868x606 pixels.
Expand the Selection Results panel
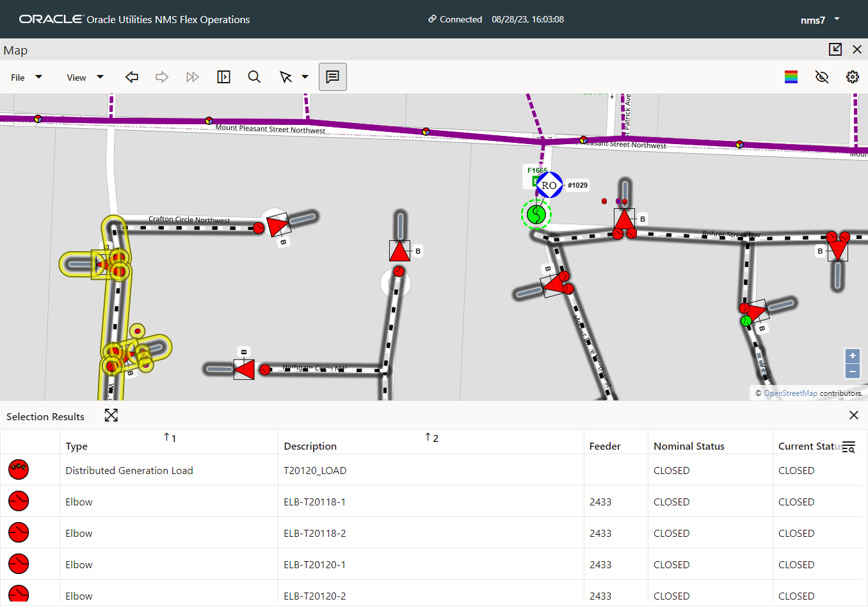pos(111,416)
